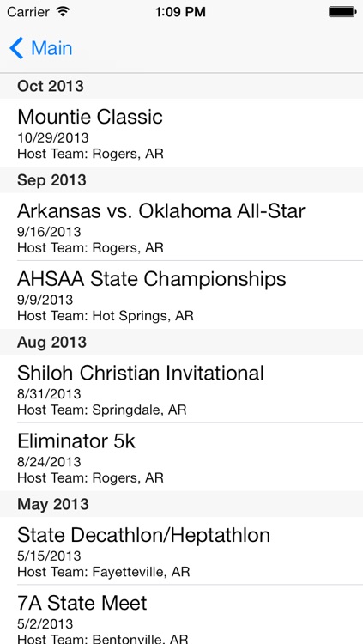Tap the battery indicator icon
The image size is (363, 644).
(342, 11)
